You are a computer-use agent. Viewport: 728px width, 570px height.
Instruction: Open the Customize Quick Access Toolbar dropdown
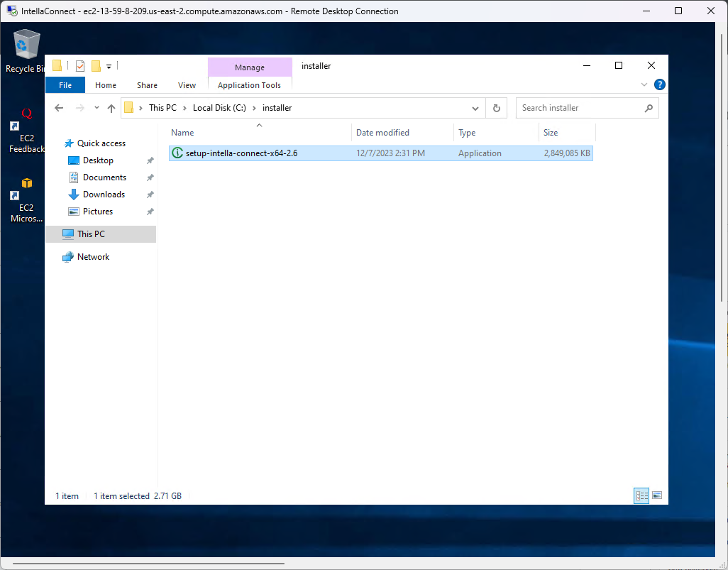pyautogui.click(x=109, y=67)
